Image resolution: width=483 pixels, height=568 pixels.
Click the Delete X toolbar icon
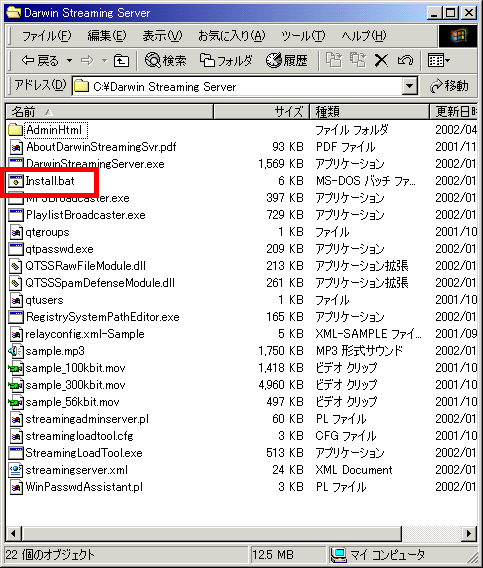(x=381, y=60)
